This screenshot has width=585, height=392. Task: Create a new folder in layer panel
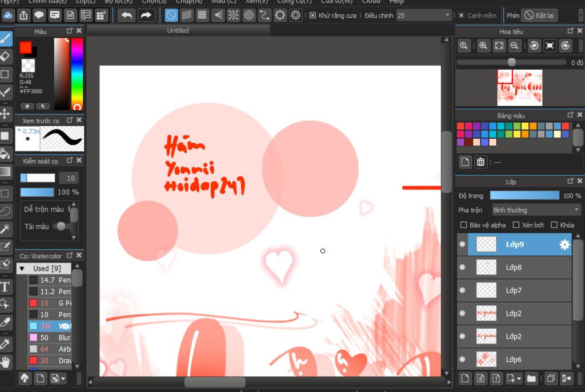coord(531,378)
